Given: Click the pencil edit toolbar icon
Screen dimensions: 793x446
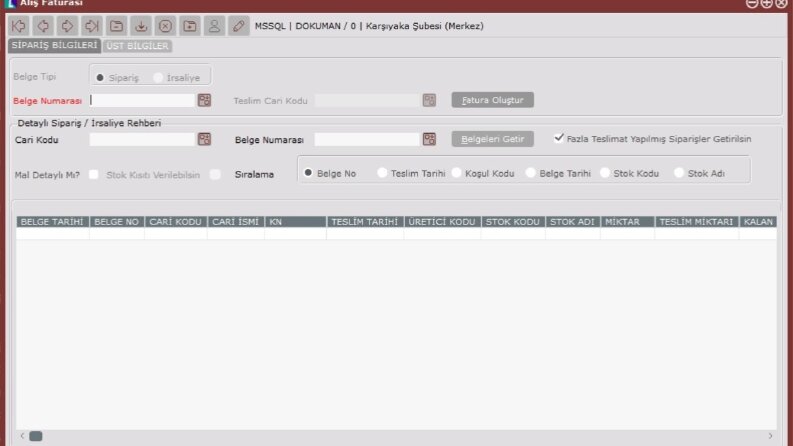Looking at the screenshot, I should [x=239, y=26].
